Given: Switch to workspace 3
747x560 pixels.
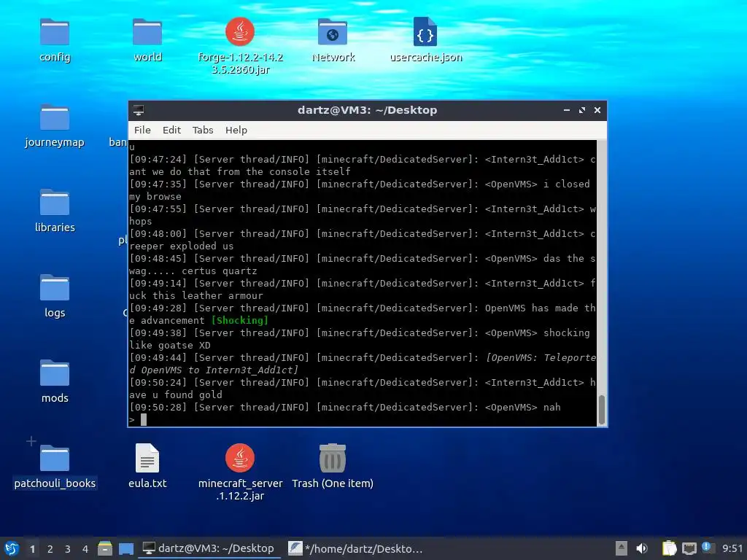Looking at the screenshot, I should click(68, 548).
